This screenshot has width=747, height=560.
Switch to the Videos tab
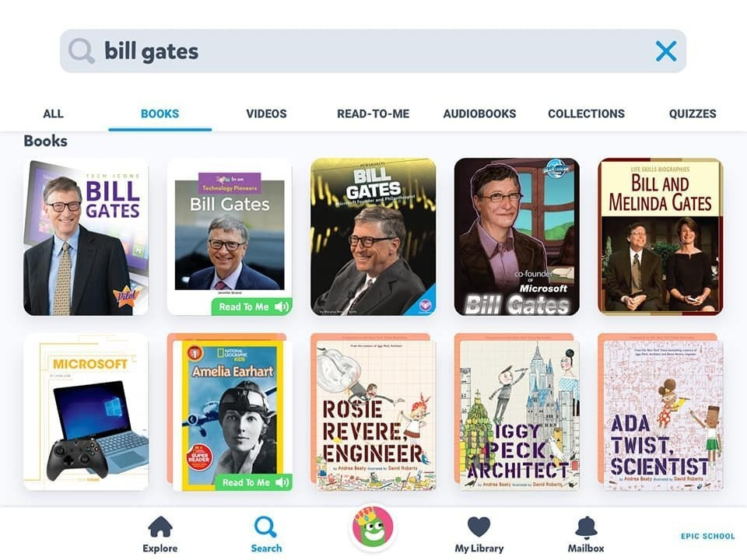[266, 114]
